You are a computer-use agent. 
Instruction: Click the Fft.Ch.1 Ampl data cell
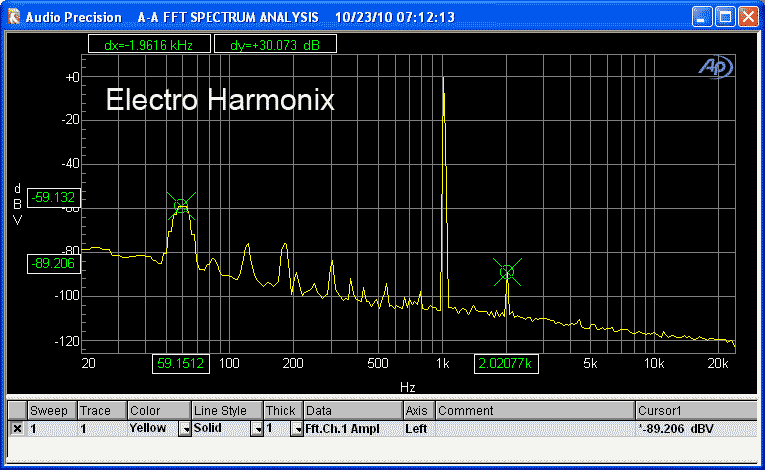click(x=353, y=429)
